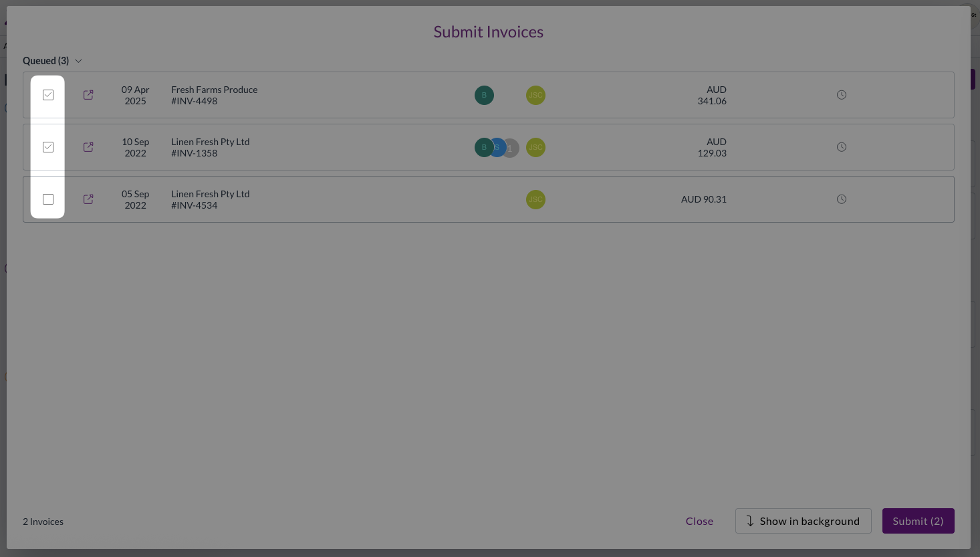The width and height of the screenshot is (980, 557).
Task: Collapse the Queued (3) section chevron
Action: pyautogui.click(x=78, y=61)
